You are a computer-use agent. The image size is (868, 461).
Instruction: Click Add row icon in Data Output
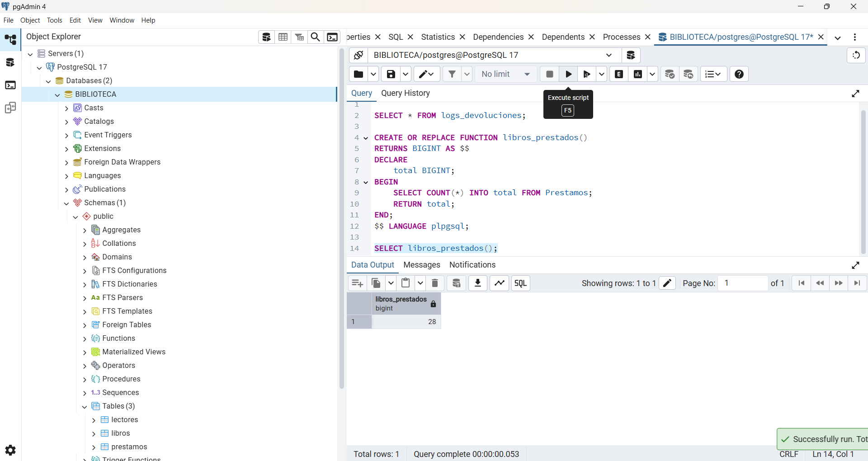[x=357, y=283]
